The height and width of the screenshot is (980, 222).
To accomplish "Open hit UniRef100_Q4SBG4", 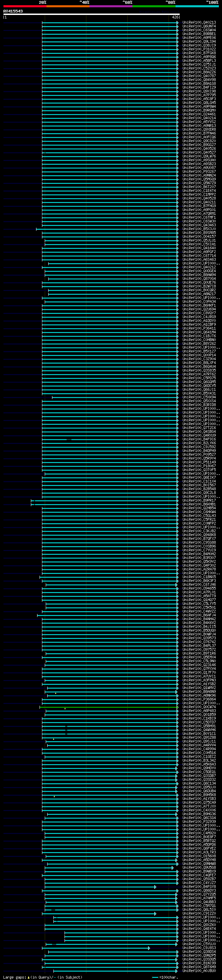I will (199, 431).
